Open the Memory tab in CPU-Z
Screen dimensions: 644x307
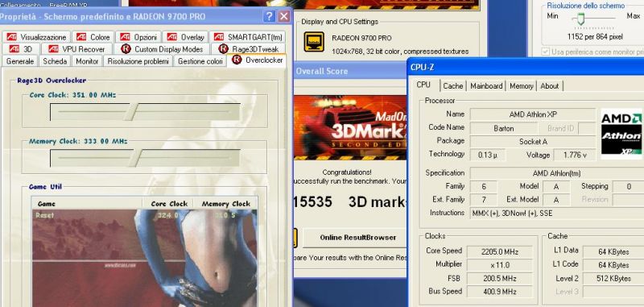(521, 86)
